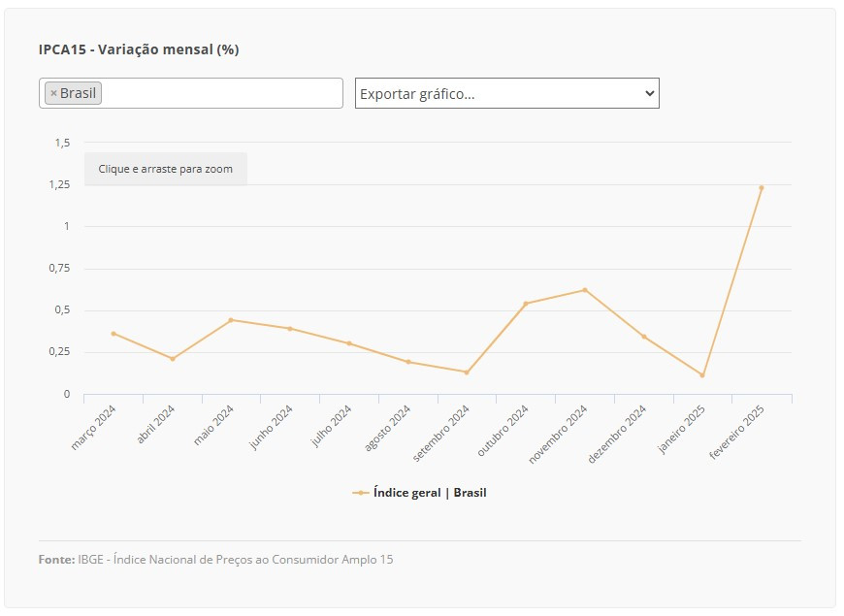Click the chart title IPCA15 - Variação mensal
Screen dimensions: 844x616
click(139, 49)
